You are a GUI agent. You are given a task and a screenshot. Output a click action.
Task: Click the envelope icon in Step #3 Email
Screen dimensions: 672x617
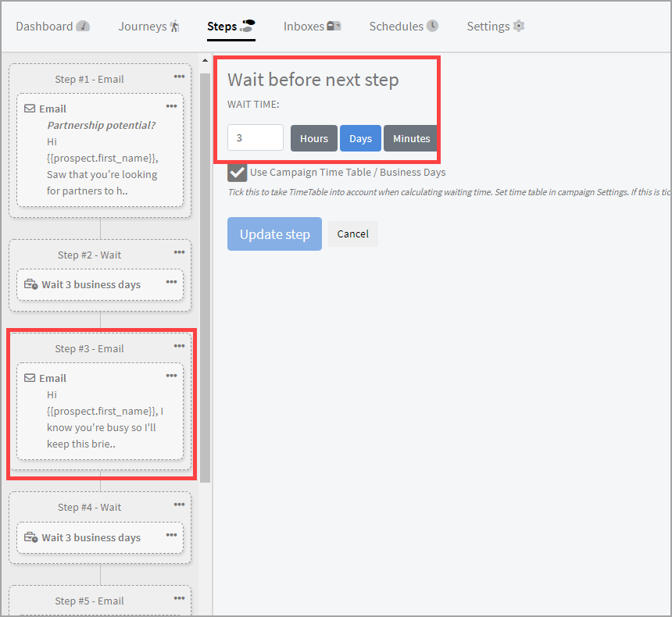(30, 378)
